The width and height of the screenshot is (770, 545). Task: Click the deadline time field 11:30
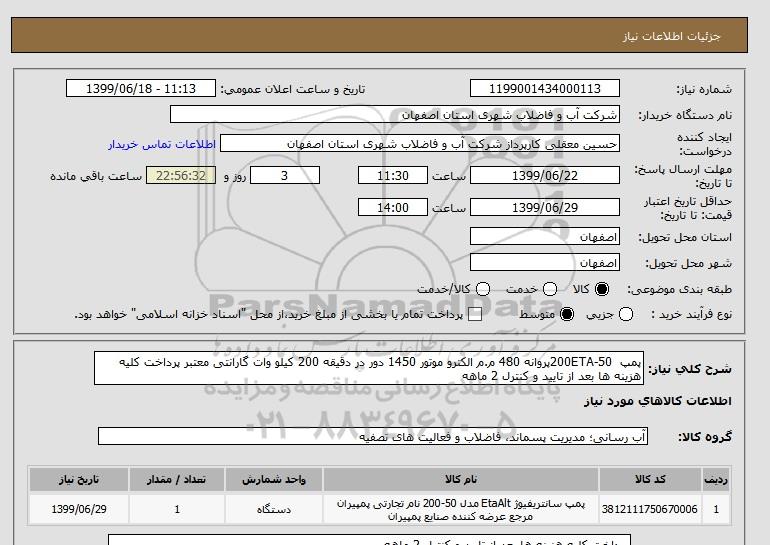393,175
